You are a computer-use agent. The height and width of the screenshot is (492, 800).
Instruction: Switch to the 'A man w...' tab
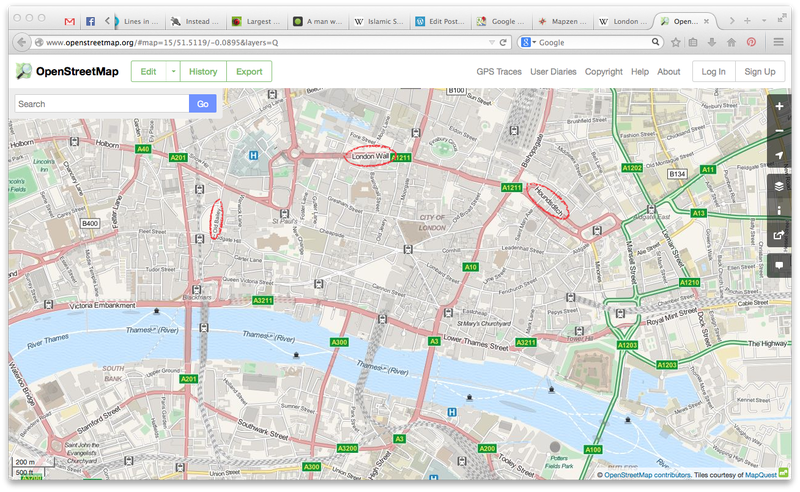pyautogui.click(x=319, y=21)
